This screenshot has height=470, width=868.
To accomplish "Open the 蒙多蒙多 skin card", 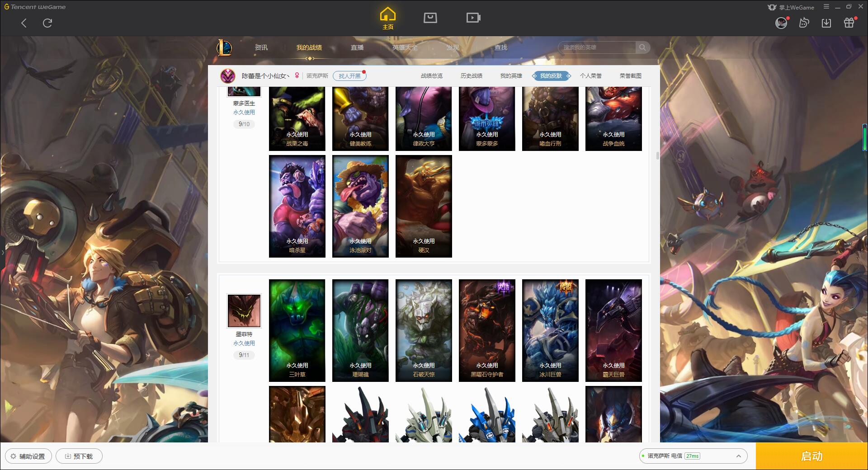I will point(487,118).
